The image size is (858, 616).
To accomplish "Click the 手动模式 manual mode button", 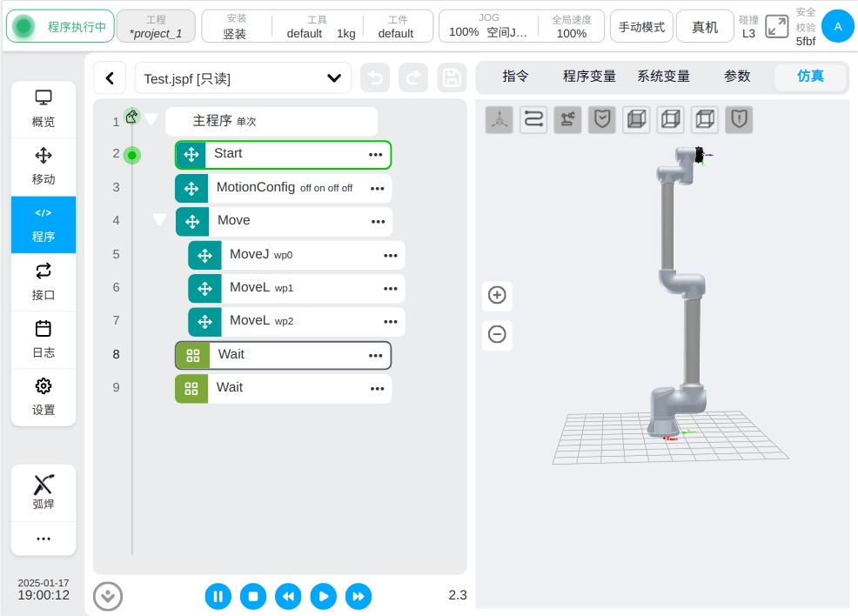I will (641, 27).
